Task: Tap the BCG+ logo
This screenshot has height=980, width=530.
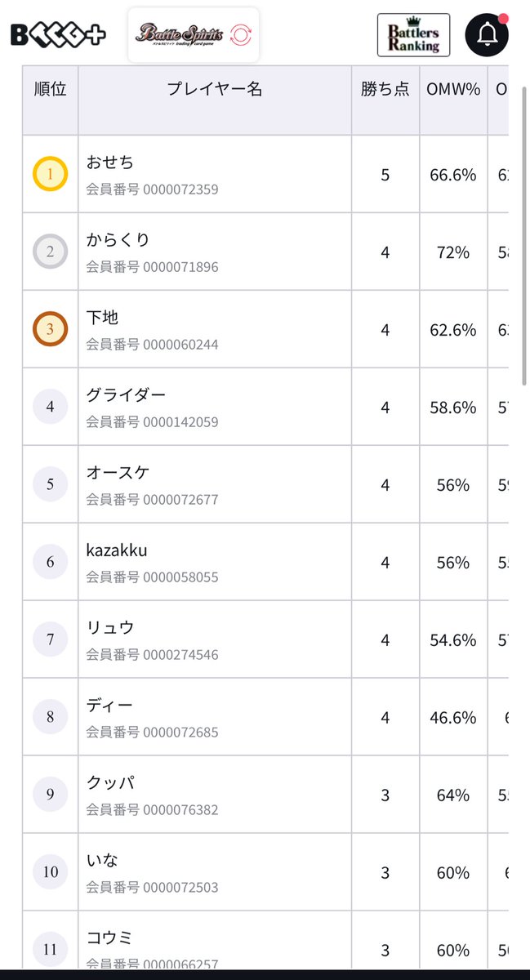Action: point(58,34)
